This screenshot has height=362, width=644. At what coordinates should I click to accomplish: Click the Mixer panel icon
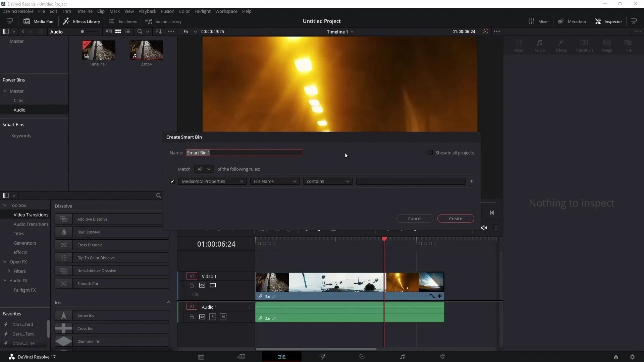530,21
